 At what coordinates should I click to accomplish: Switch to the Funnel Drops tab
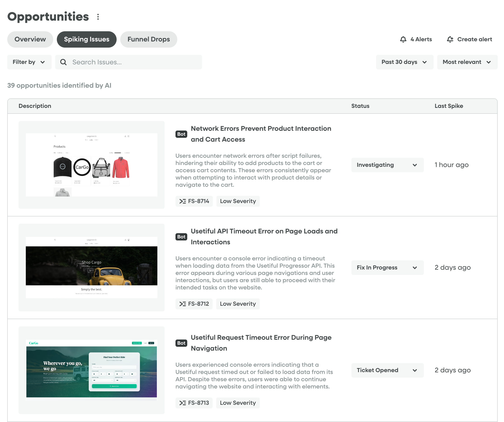click(x=149, y=39)
